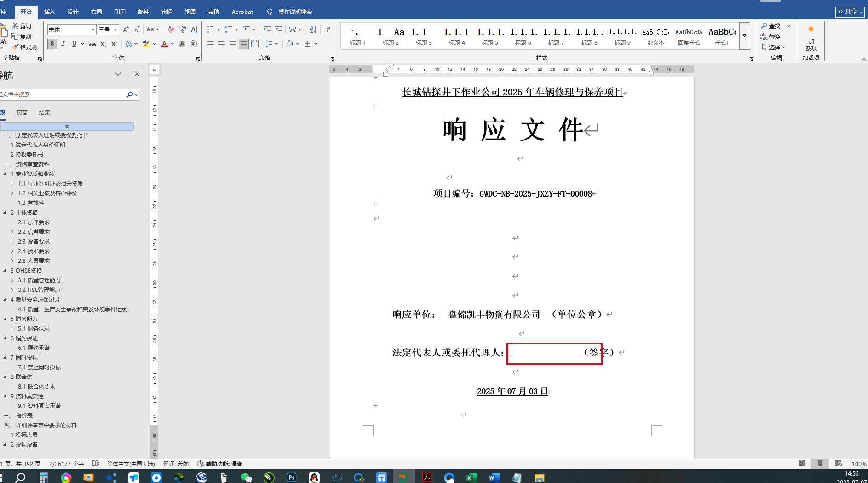Sort the selected text A to Z
The image size is (868, 483).
pyautogui.click(x=313, y=29)
